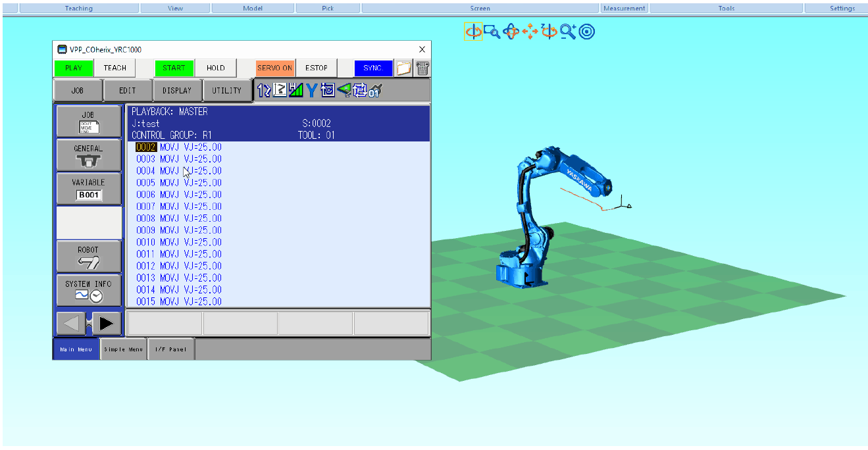
Task: Activate the ESTOP button
Action: [x=317, y=68]
